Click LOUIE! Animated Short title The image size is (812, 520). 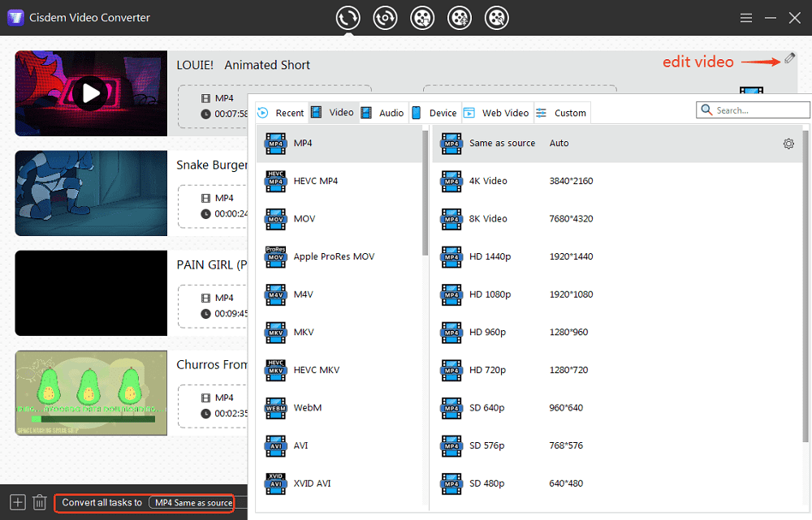tap(243, 65)
